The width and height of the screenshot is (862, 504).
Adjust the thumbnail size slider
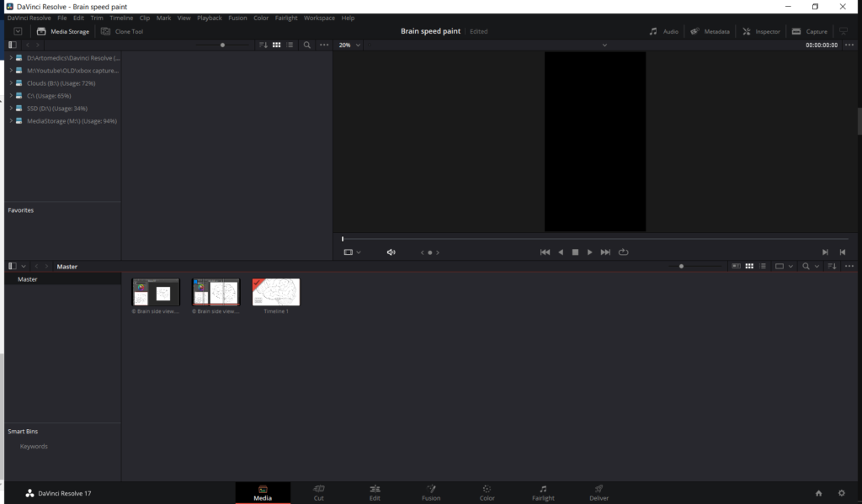[x=682, y=265]
